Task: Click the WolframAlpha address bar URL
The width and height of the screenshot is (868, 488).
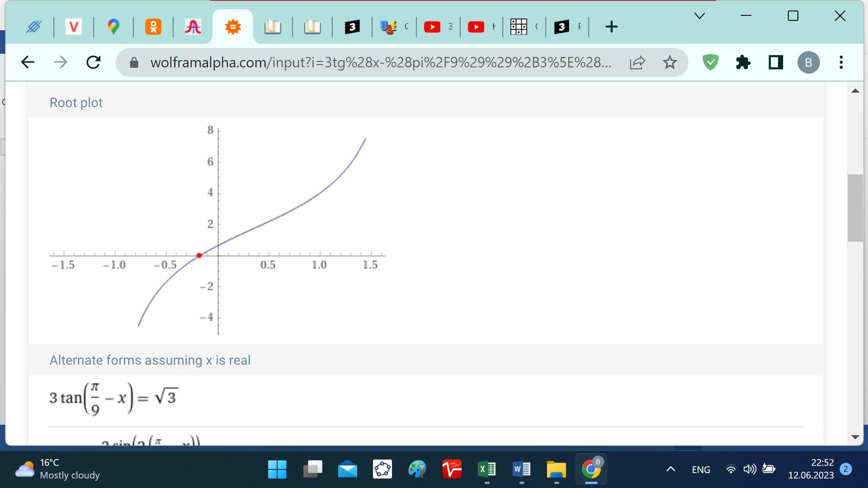Action: (381, 62)
